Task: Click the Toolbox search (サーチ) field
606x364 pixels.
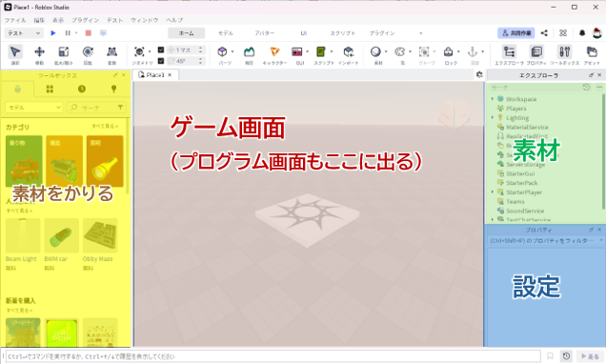Action: (x=96, y=108)
